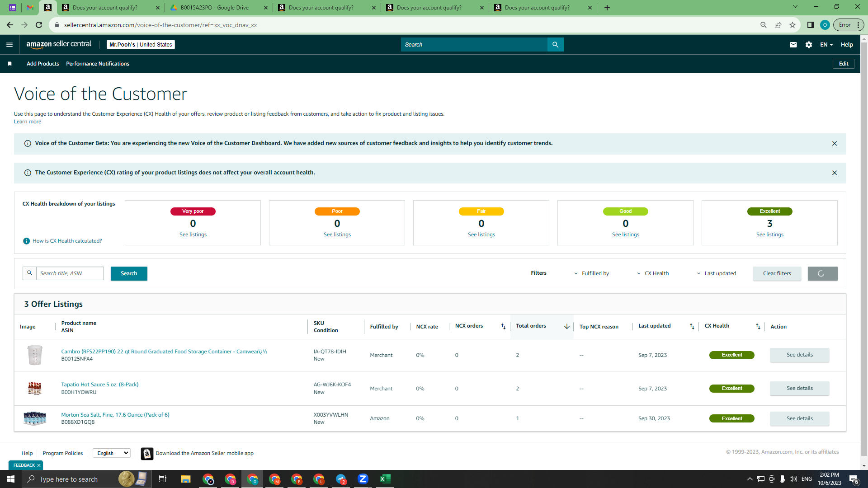Screen dimensions: 868x488
Task: Show hidden system tray icons
Action: click(x=750, y=479)
